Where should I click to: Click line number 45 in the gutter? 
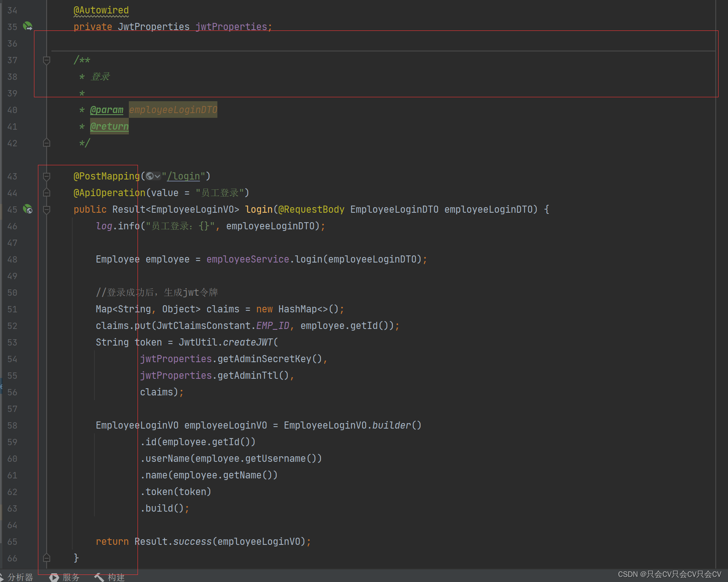coord(12,210)
